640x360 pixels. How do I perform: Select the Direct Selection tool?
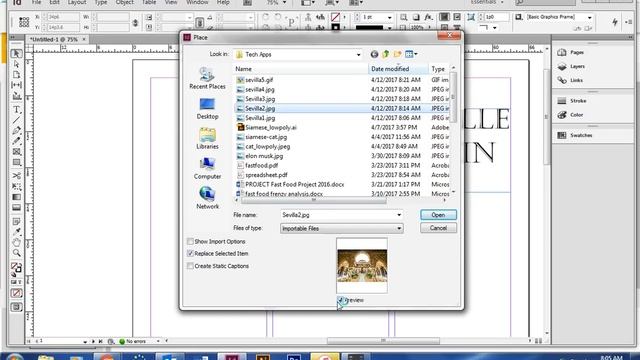click(x=16, y=64)
